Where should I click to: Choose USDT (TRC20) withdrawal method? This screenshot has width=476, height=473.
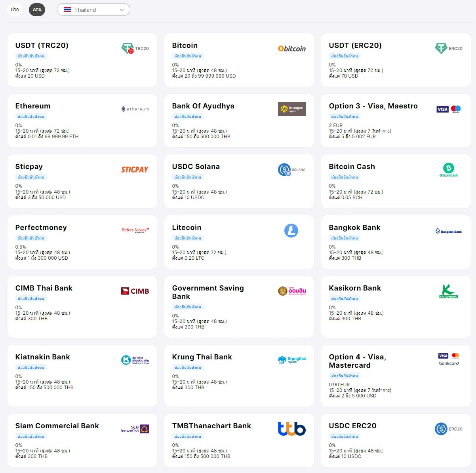point(42,46)
